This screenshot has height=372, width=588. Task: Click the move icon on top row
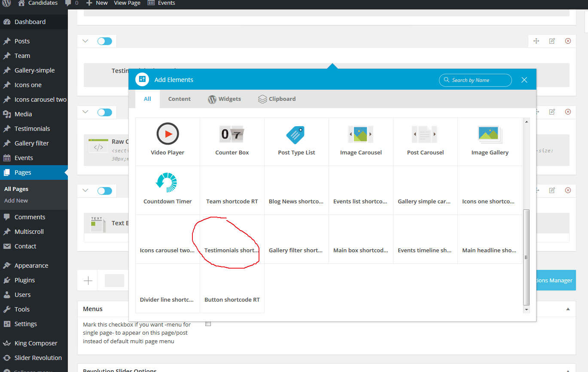point(536,41)
